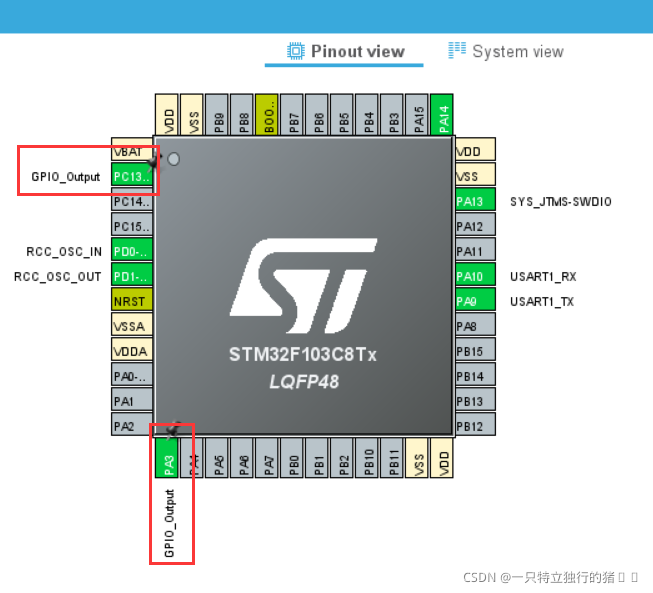Viewport: 653px width, 593px height.
Task: Select the PA6 pin
Action: click(x=242, y=458)
